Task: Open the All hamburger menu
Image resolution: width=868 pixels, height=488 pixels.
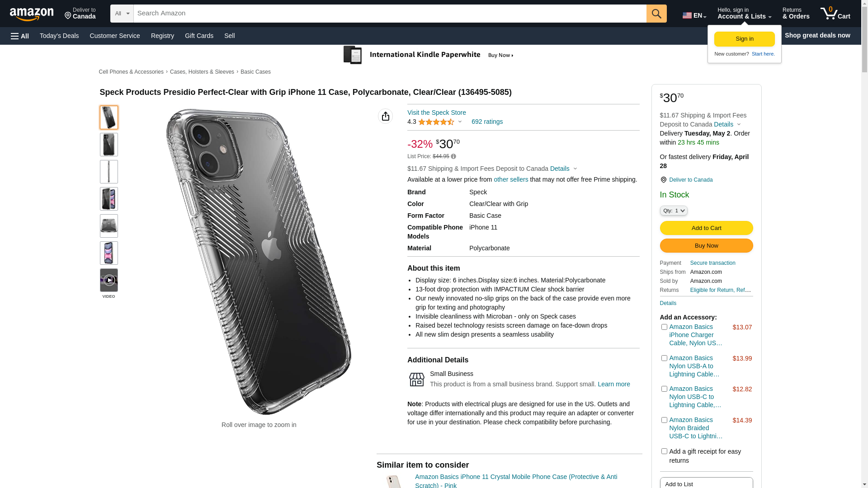Action: tap(20, 36)
